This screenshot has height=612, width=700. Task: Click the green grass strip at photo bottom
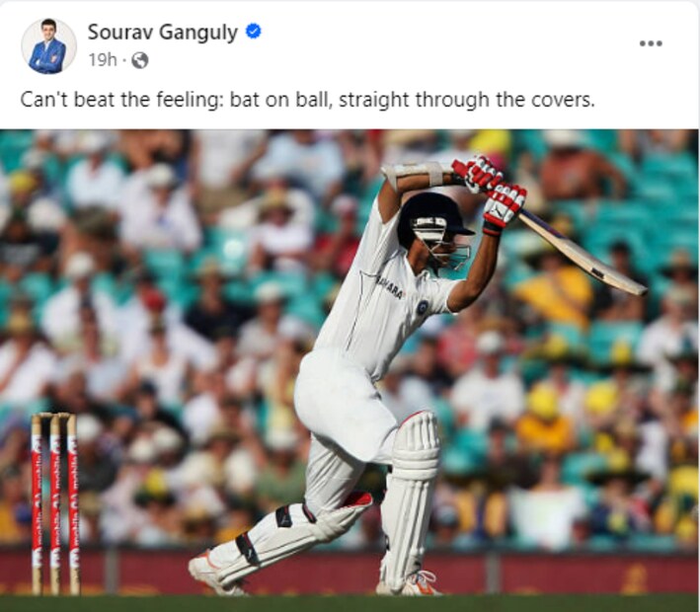350,603
